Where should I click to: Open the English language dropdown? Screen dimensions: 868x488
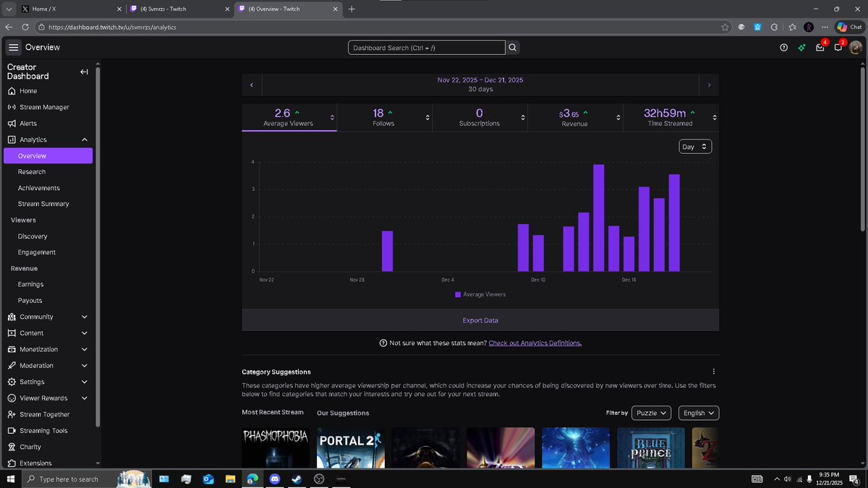(x=699, y=413)
